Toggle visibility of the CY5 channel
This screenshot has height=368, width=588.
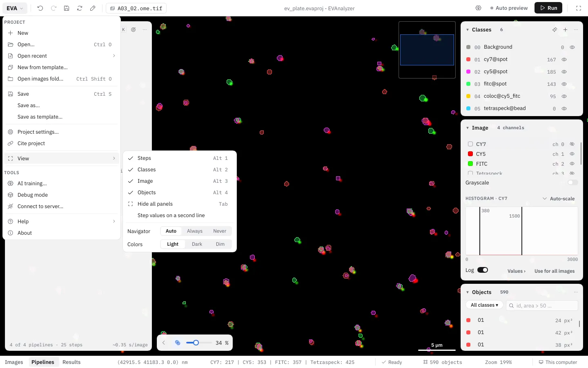click(x=572, y=154)
